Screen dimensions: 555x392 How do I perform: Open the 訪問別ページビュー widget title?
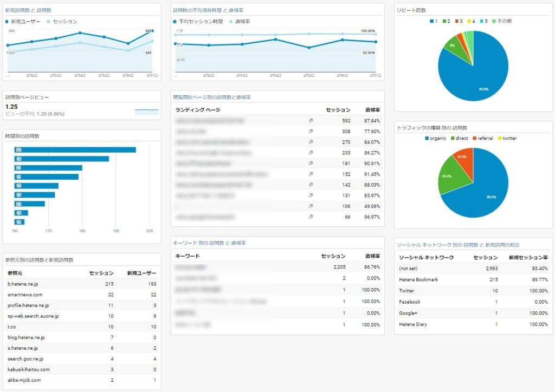[x=27, y=97]
